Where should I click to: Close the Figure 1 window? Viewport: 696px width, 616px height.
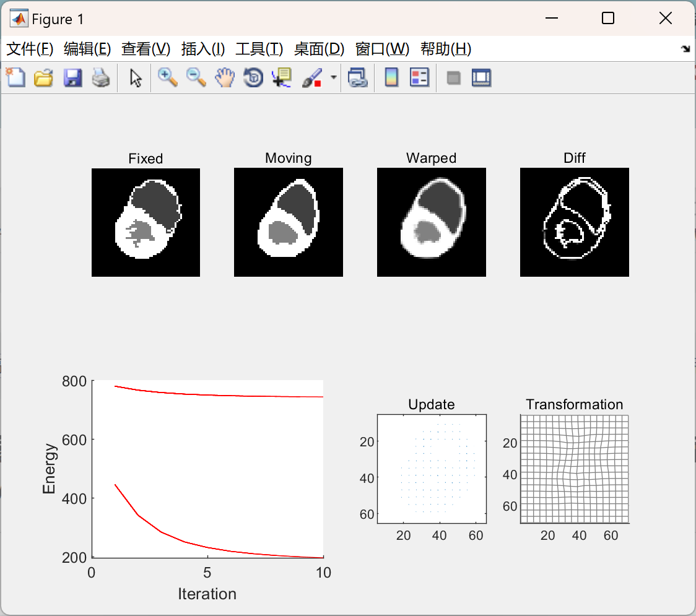pos(666,18)
